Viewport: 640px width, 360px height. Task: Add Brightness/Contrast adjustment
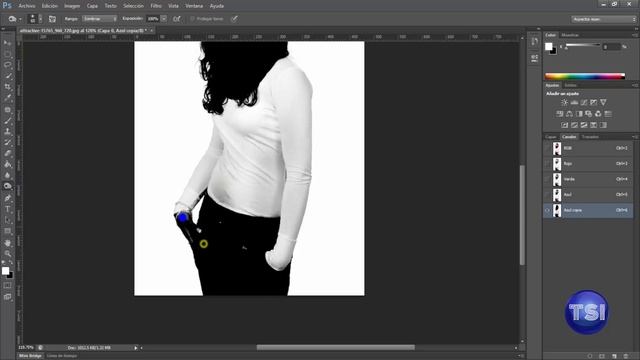click(564, 102)
